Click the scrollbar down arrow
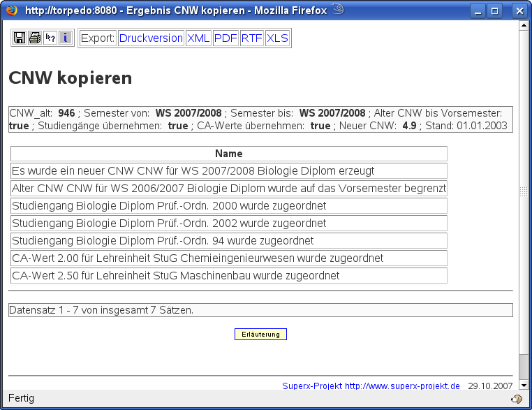Viewport: 532px width, 410px height. (x=524, y=386)
